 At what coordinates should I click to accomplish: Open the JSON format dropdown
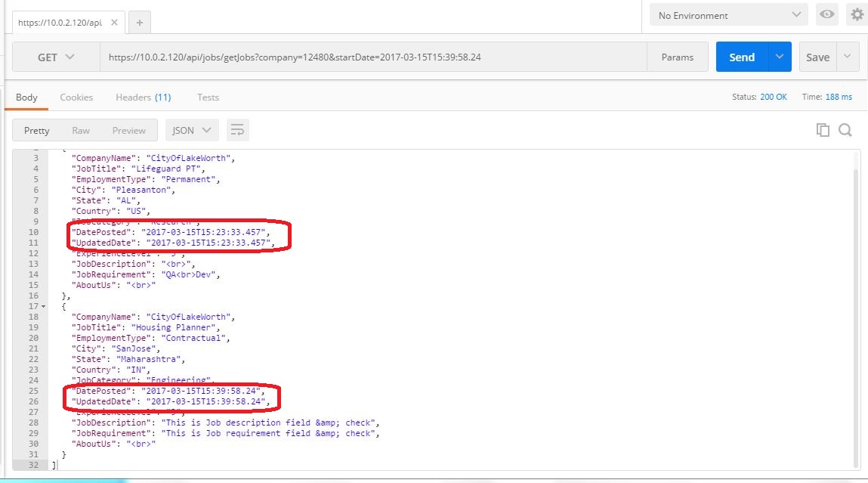pos(192,130)
